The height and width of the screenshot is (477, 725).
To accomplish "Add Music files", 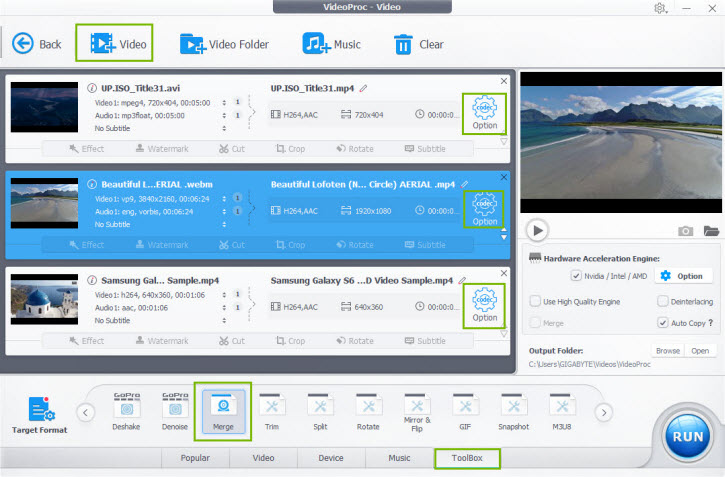I will tap(331, 44).
